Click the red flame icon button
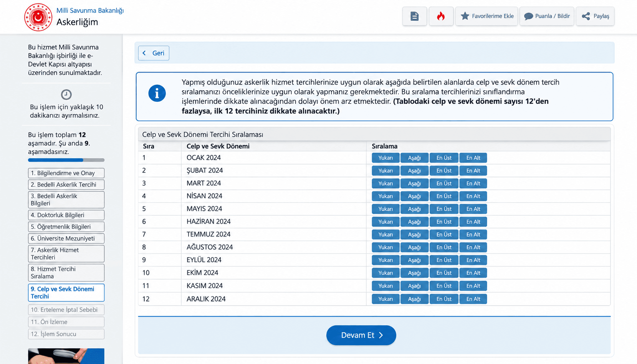The width and height of the screenshot is (637, 364). [x=441, y=16]
